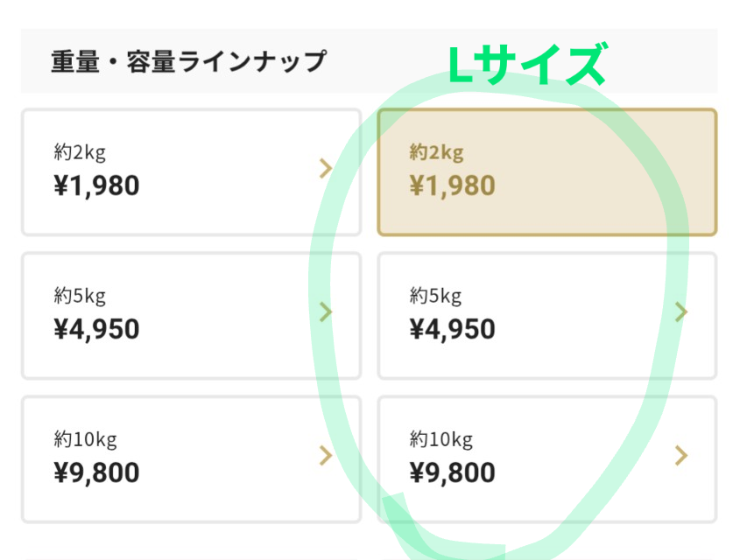Choose the left-column ¥4,950 price
The image size is (747, 560).
pos(95,330)
